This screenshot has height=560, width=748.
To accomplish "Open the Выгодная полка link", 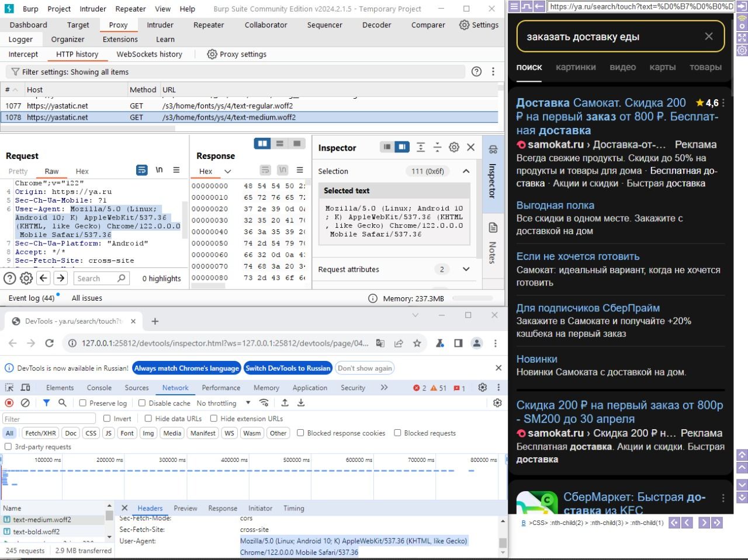I will coord(555,206).
